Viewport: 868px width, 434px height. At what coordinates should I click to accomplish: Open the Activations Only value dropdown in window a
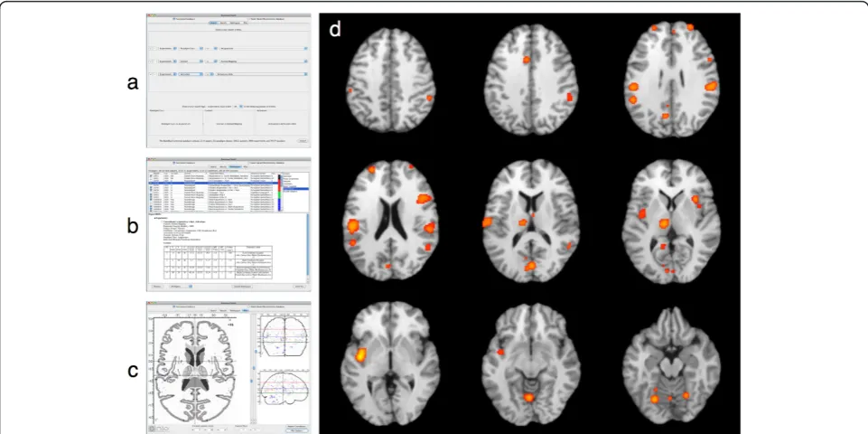261,74
